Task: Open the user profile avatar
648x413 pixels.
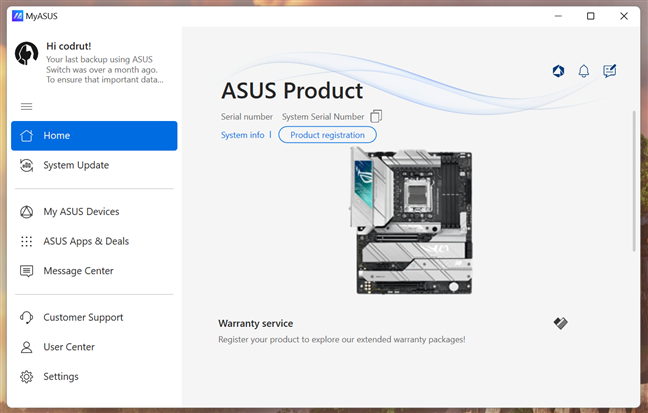Action: pos(26,53)
